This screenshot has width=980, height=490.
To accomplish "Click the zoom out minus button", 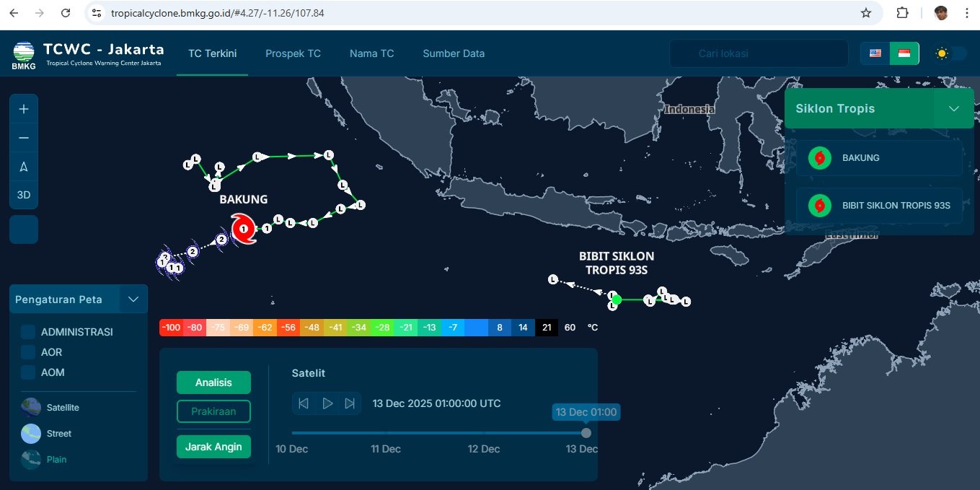I will tap(24, 138).
